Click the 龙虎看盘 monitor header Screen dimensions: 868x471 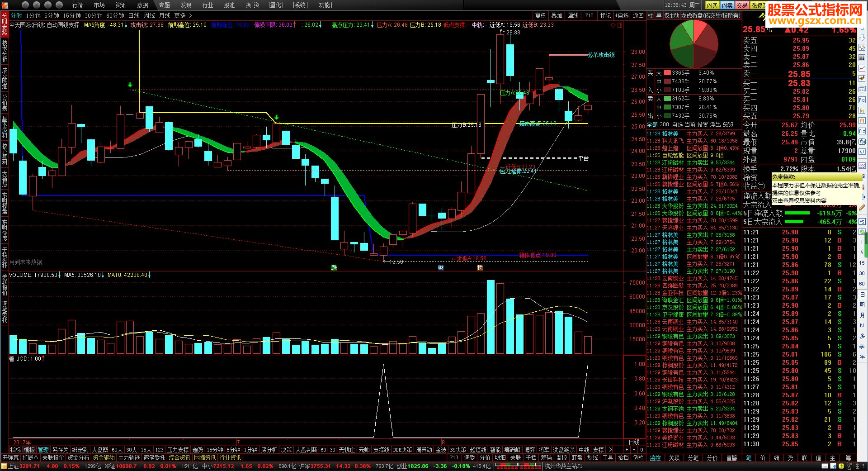pos(711,15)
